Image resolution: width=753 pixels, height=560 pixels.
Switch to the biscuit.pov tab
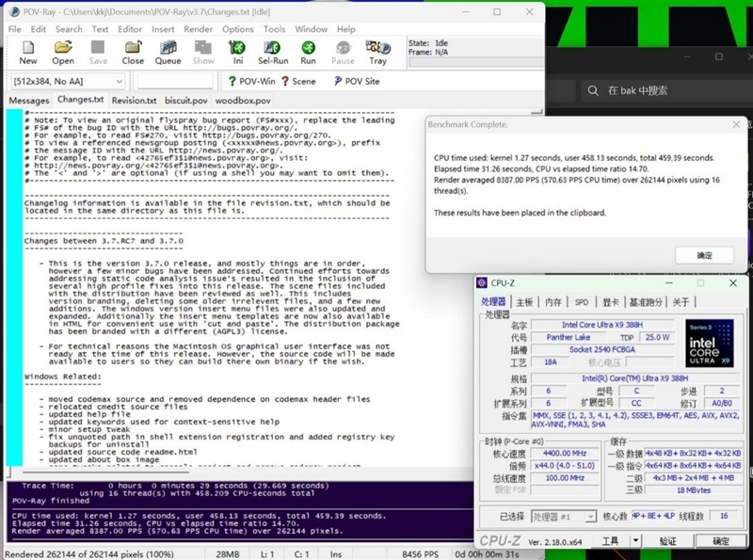tap(184, 101)
